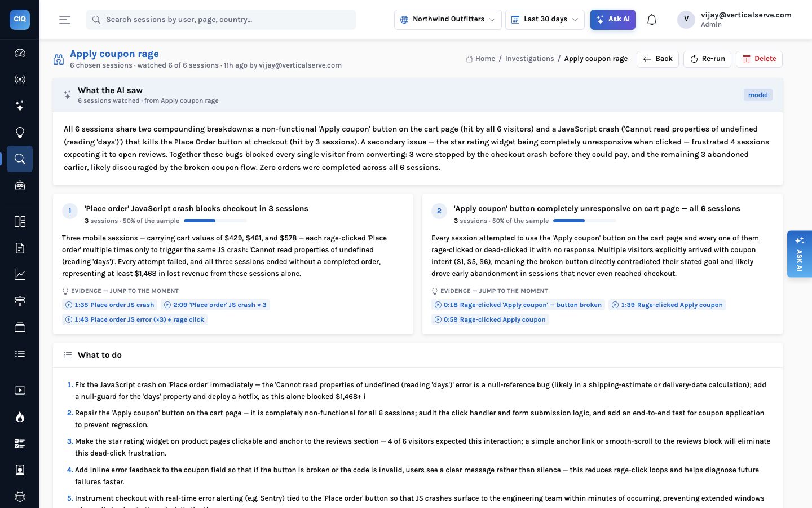Open the bug errors sidebar icon
This screenshot has height=508, width=812.
pos(20,496)
